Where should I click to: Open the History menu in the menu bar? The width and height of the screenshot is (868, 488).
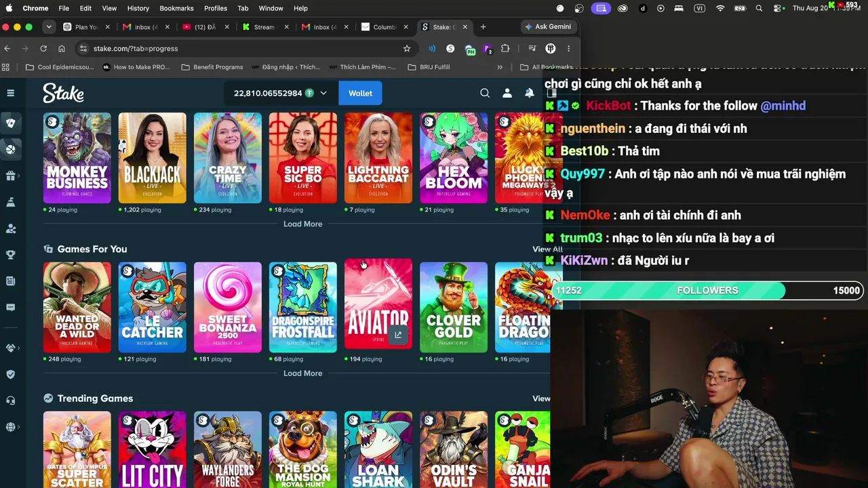pos(138,8)
